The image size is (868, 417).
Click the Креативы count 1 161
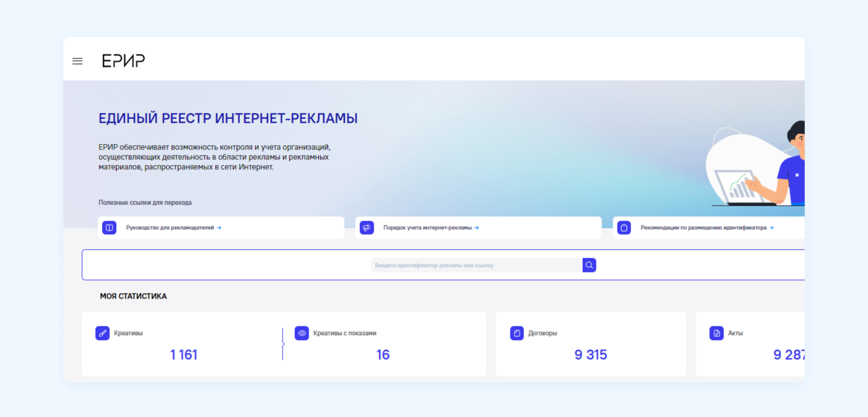pos(184,354)
